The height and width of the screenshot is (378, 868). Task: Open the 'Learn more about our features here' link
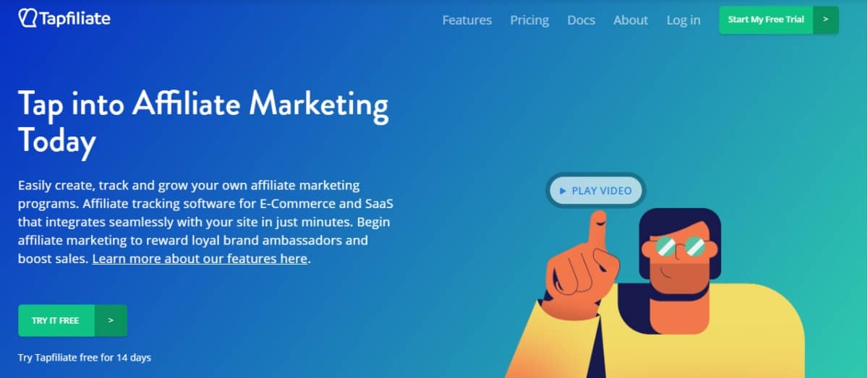[200, 258]
